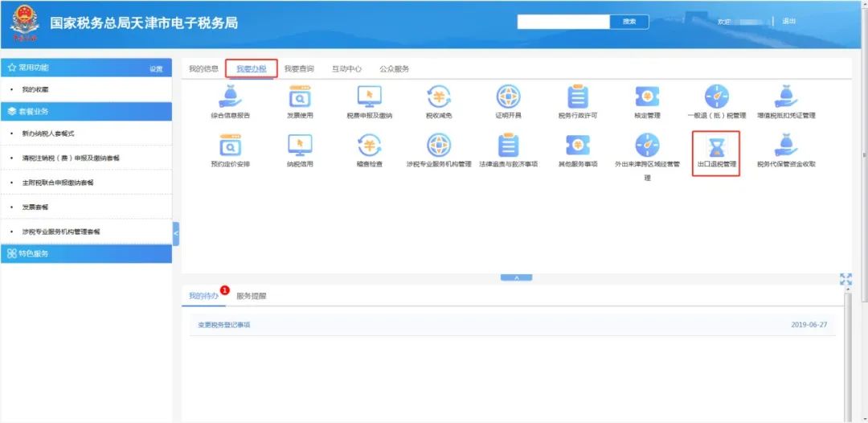This screenshot has width=868, height=423.
Task: Switch to the 服务提醒 tab
Action: pos(251,296)
